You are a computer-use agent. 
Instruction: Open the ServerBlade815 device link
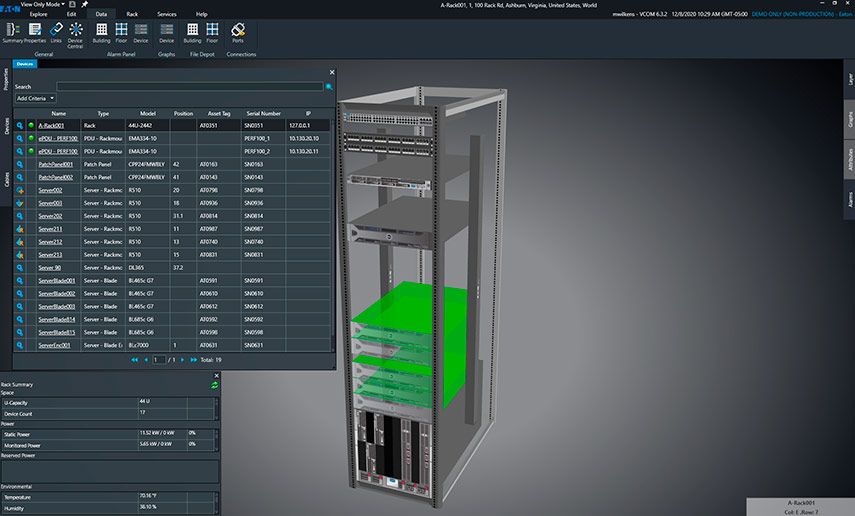pos(57,332)
